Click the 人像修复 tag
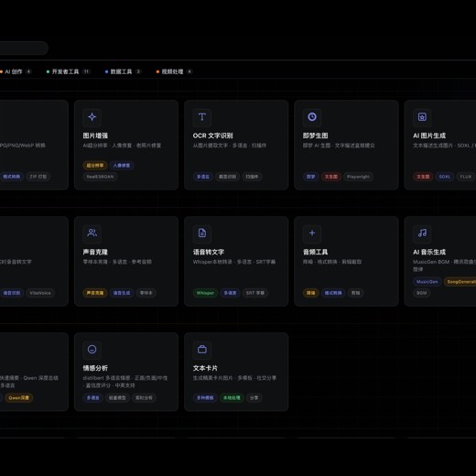 [x=122, y=166]
